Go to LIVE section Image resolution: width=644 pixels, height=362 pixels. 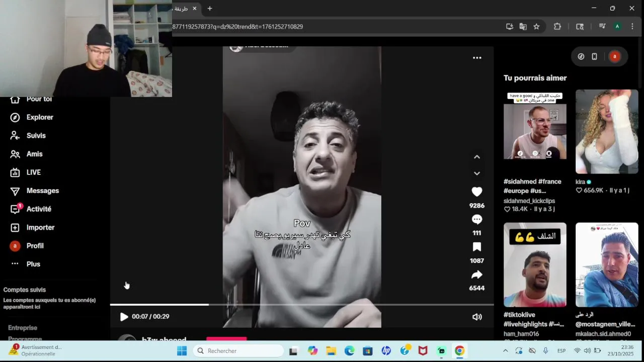pyautogui.click(x=26, y=172)
